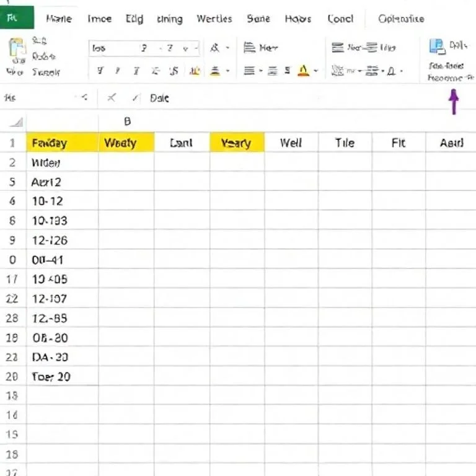Click the strikethrough-style icon before the 'S'
This screenshot has width=476, height=476.
pyautogui.click(x=156, y=71)
